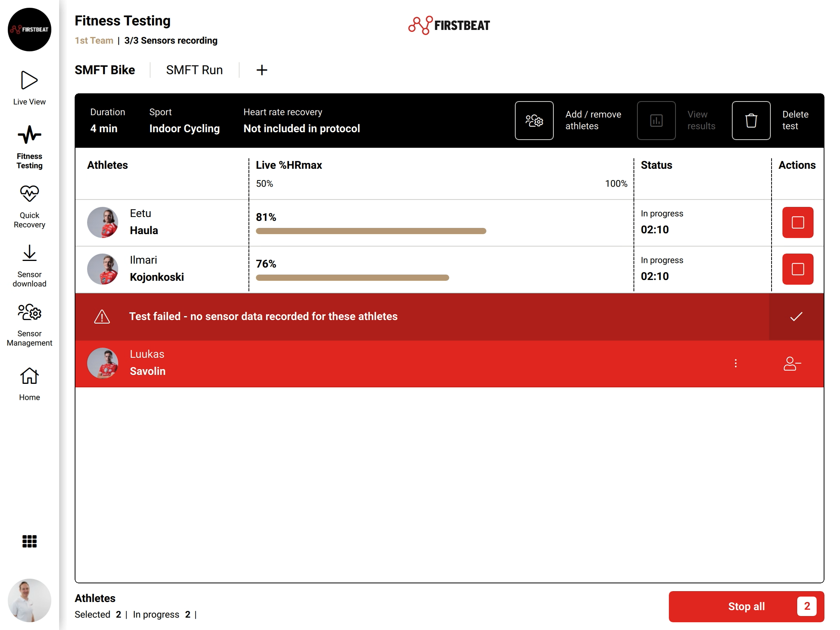Viewport: 840px width, 630px height.
Task: Click the Stop all button
Action: coord(747,607)
